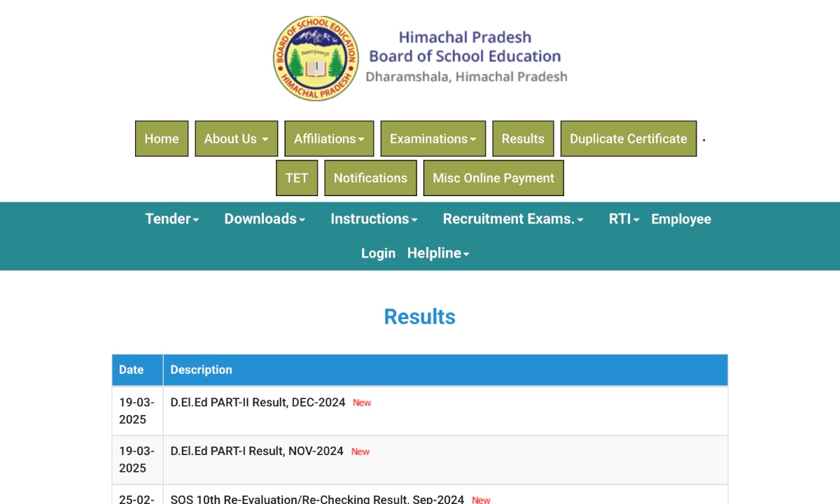Click the Dharamshala, Himachal Pradesh subtitle
This screenshot has height=504, width=840.
tap(466, 77)
